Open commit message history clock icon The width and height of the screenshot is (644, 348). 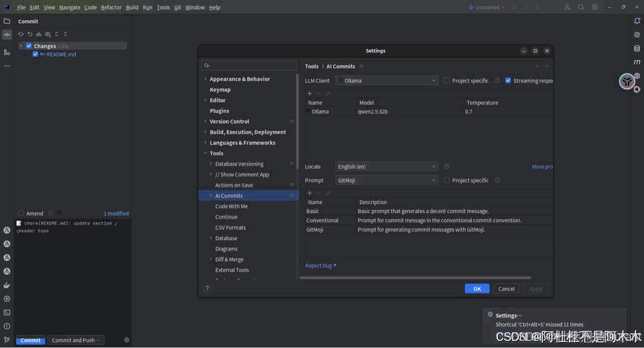click(50, 214)
